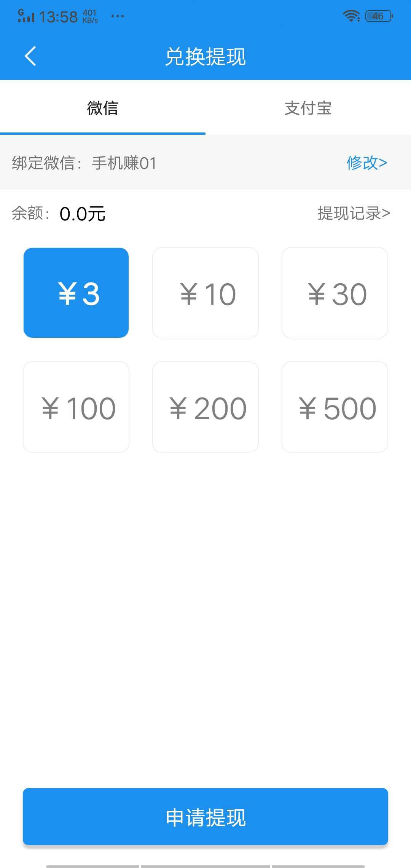
Task: Tap the three-dot notification indicator in status bar
Action: coord(117,16)
